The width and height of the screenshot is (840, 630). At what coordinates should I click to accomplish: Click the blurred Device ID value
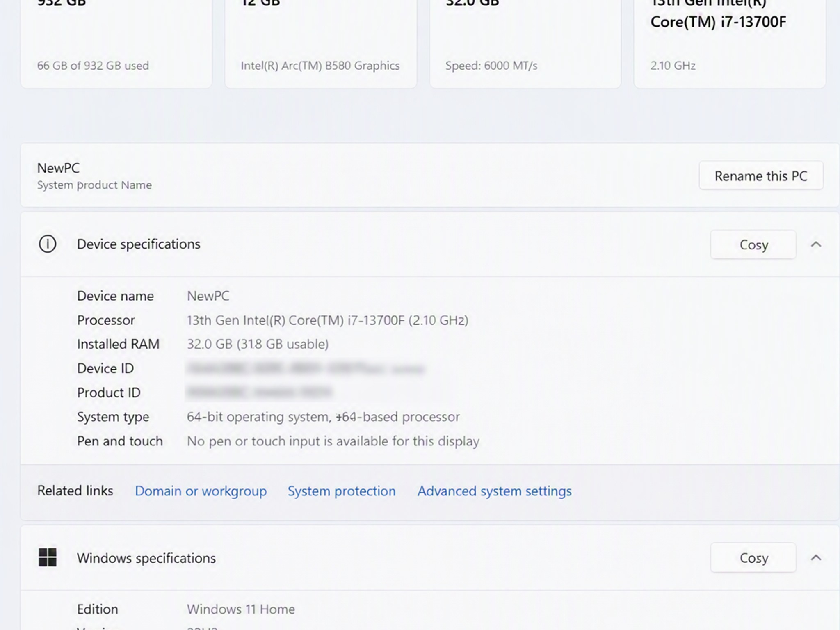[x=306, y=368]
